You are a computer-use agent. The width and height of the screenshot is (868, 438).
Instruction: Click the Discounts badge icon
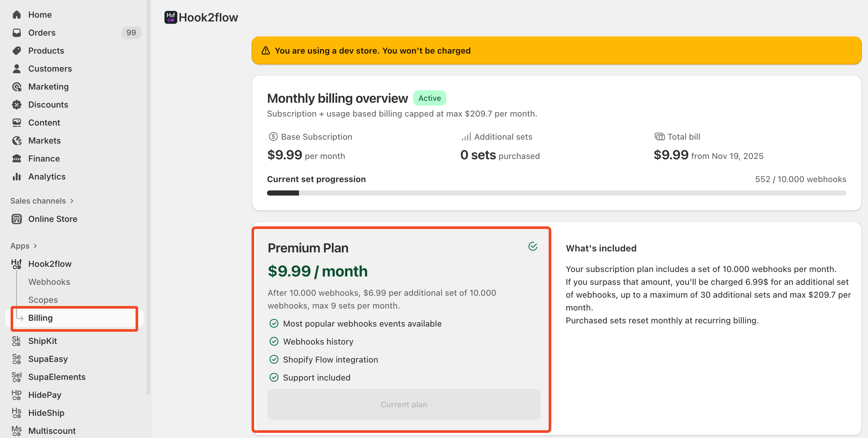pyautogui.click(x=16, y=104)
